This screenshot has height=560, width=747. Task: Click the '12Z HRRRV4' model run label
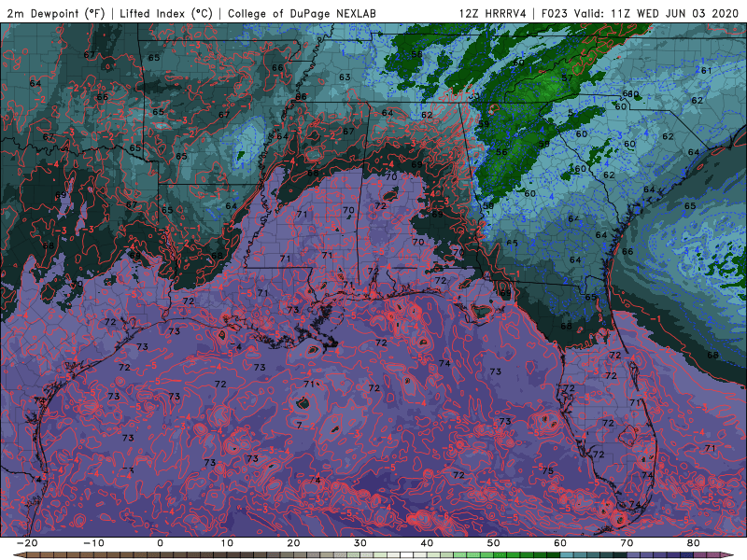click(x=492, y=13)
